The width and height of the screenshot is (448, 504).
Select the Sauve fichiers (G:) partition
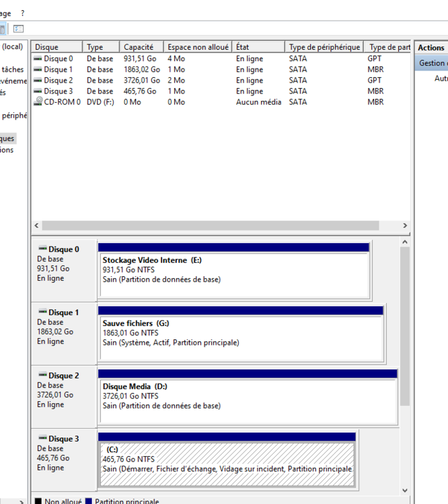coord(240,338)
